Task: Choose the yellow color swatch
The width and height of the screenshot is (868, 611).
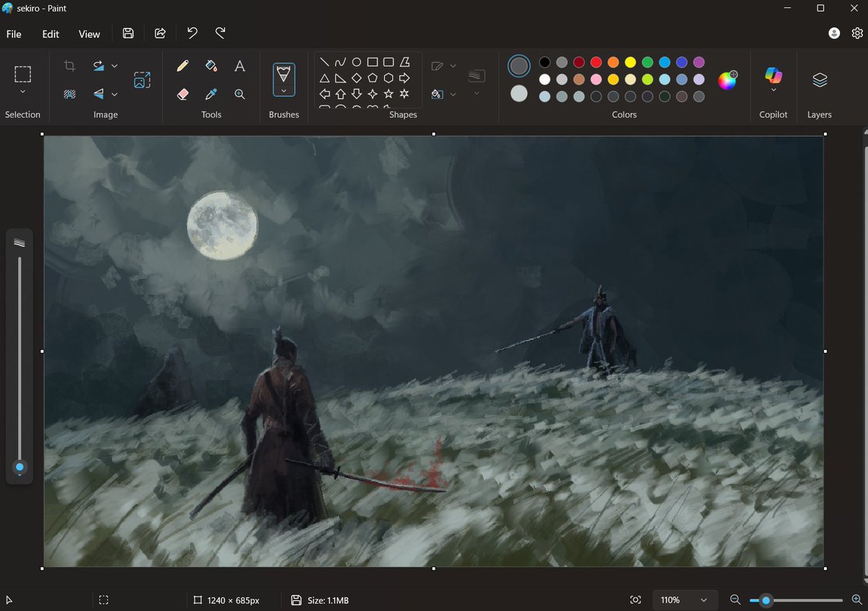Action: point(630,62)
